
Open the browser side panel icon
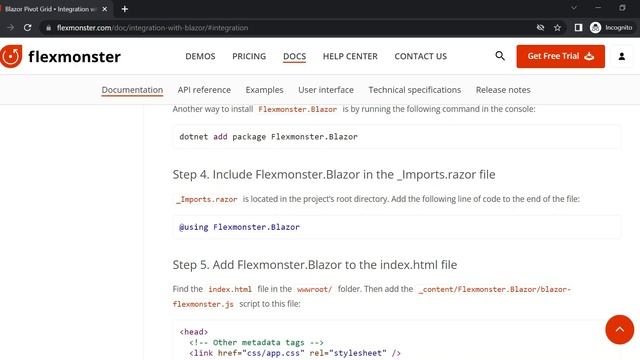[578, 28]
